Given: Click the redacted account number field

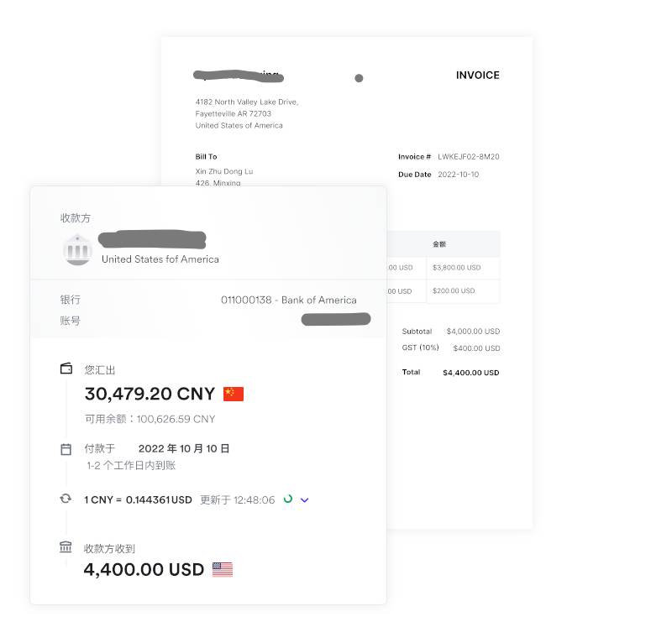Looking at the screenshot, I should [336, 320].
